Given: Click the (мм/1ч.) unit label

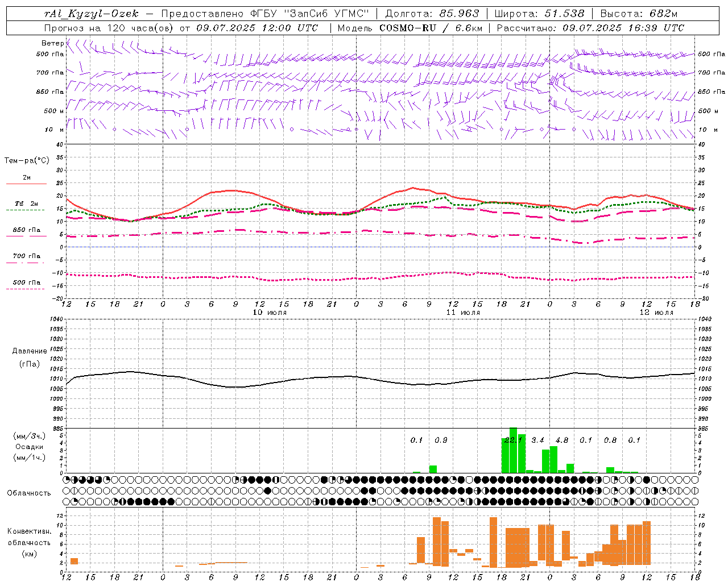Looking at the screenshot, I should click(x=30, y=458).
